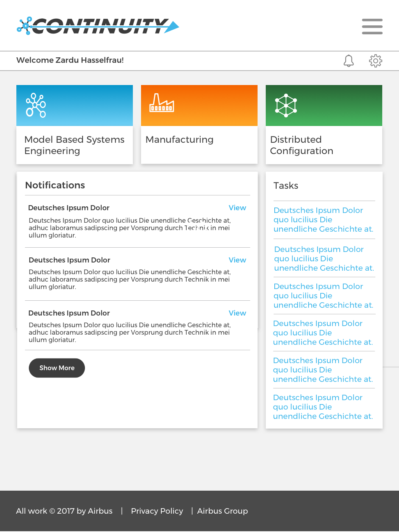
Task: View the second notification
Action: [x=237, y=260]
